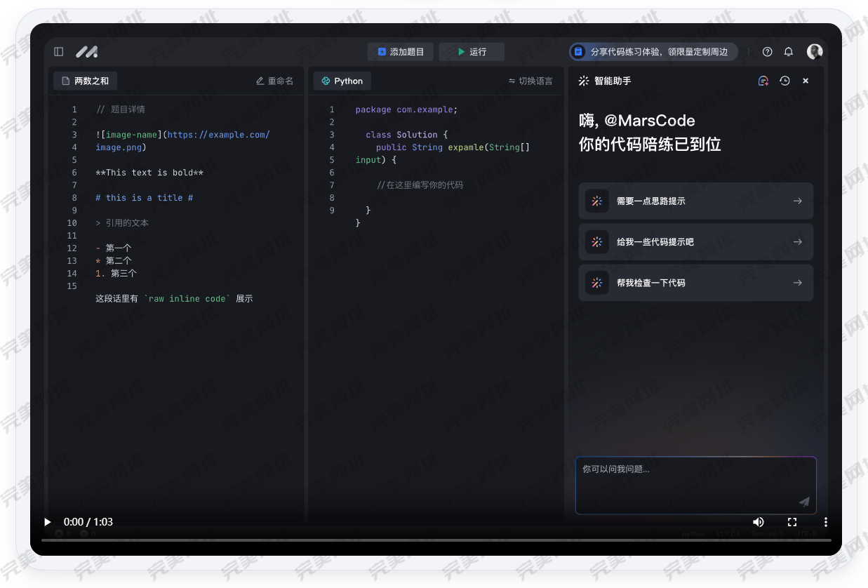Open video more options menu
The image size is (868, 588).
(826, 522)
